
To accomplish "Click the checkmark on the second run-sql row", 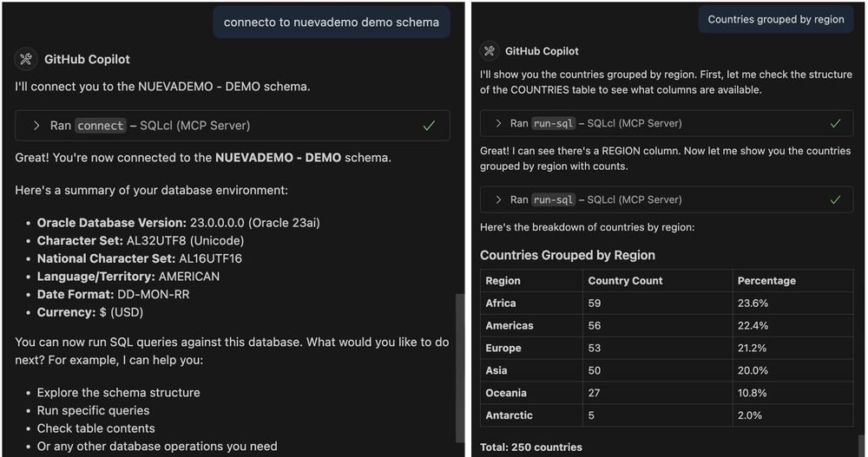I will [835, 199].
